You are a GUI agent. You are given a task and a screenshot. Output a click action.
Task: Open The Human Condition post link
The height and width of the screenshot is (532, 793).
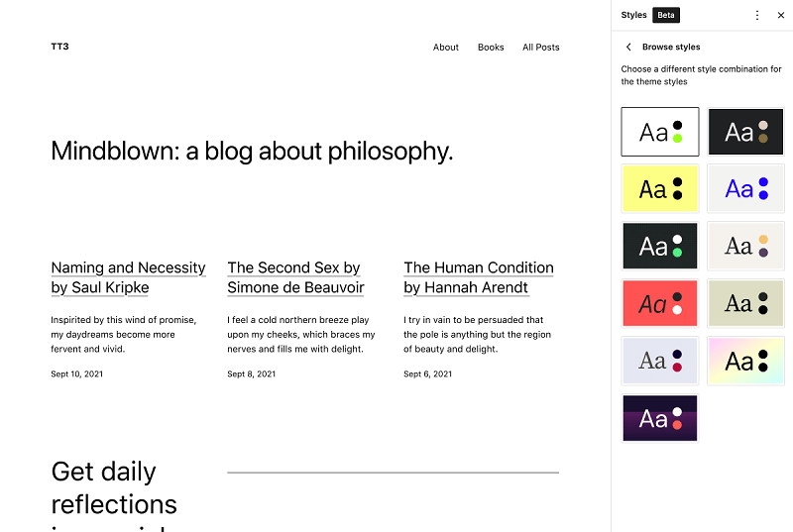point(479,277)
